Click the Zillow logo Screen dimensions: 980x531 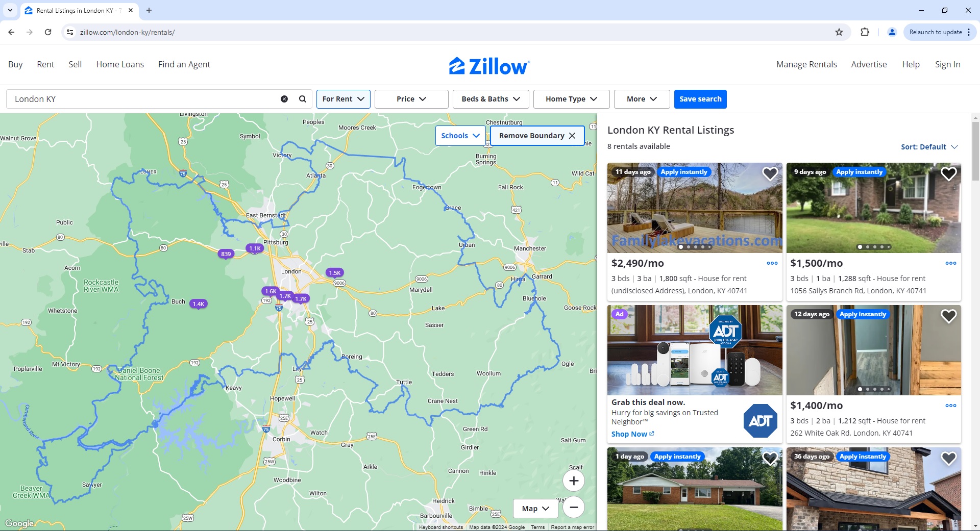[488, 65]
